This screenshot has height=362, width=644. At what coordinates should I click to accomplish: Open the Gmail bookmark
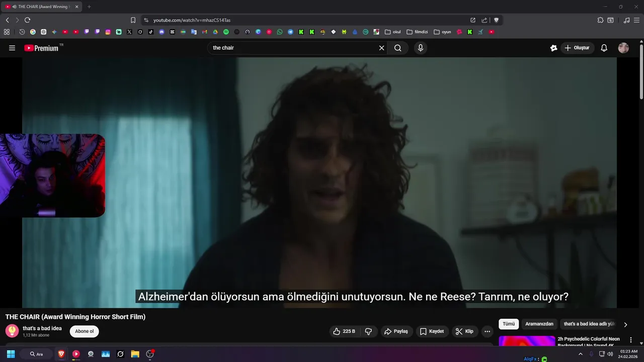[204, 32]
